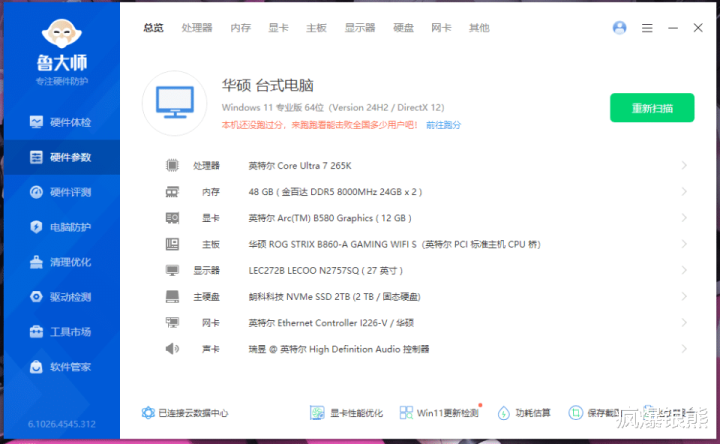
Task: Expand the 主硬盘 row chevron
Action: point(684,297)
